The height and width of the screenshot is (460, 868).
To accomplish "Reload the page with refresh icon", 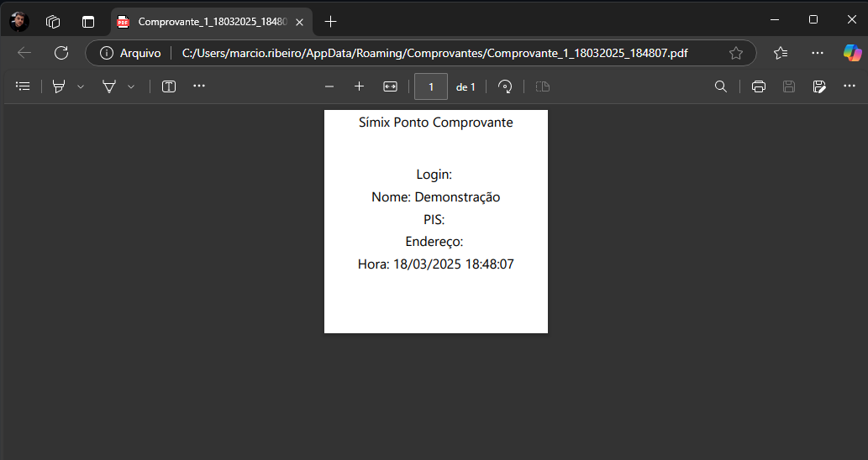I will pyautogui.click(x=61, y=53).
